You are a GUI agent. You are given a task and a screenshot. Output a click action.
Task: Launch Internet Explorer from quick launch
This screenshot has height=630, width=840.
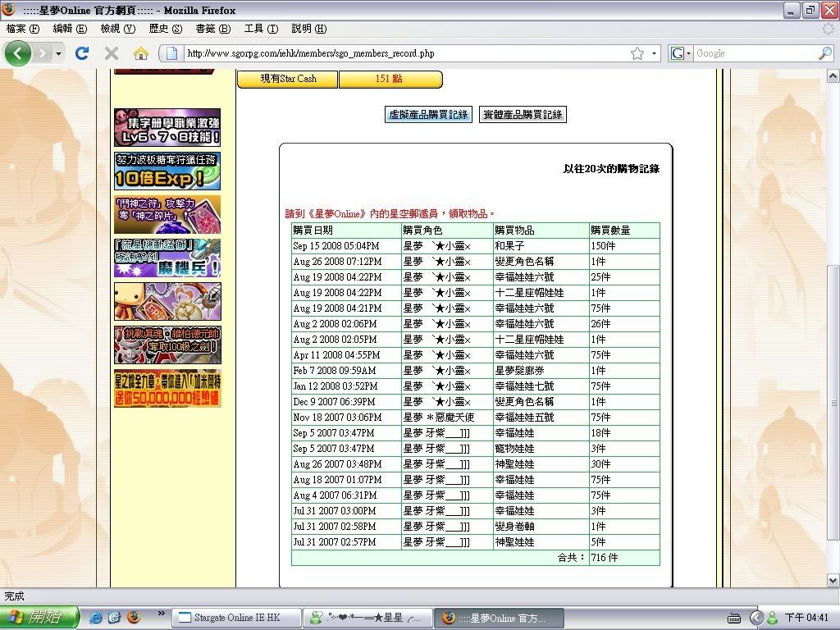tap(96, 617)
